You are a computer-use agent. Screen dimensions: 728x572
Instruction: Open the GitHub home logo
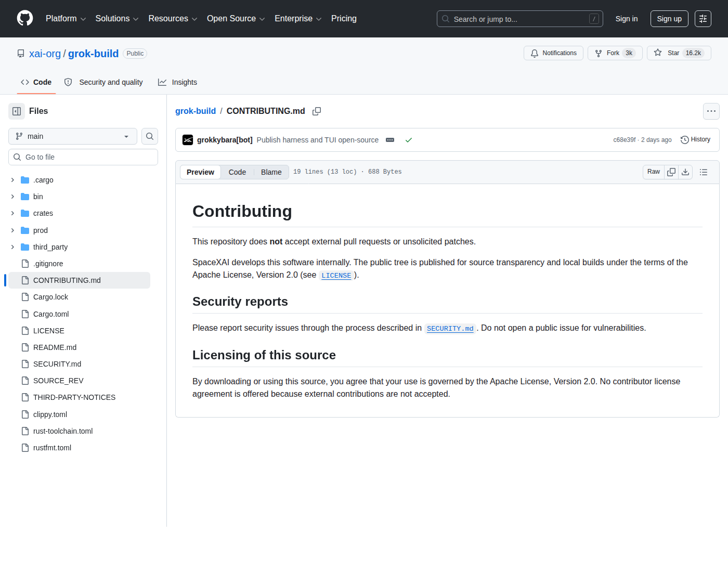[x=25, y=19]
